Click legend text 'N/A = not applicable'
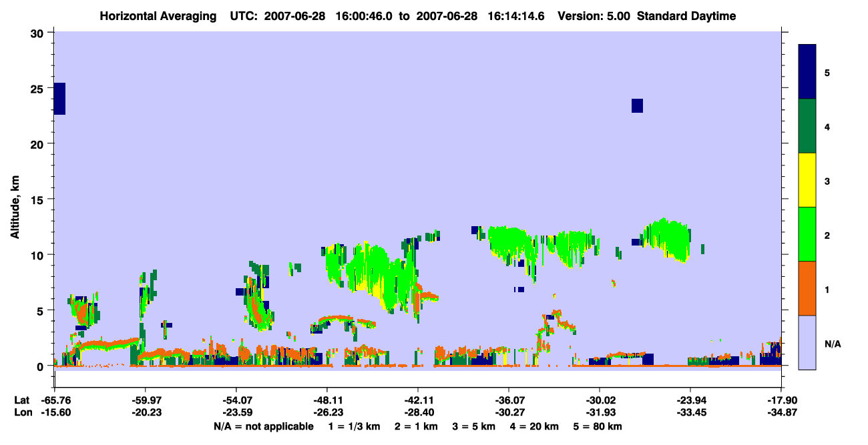Screen dimensions: 868x445 [x=264, y=426]
